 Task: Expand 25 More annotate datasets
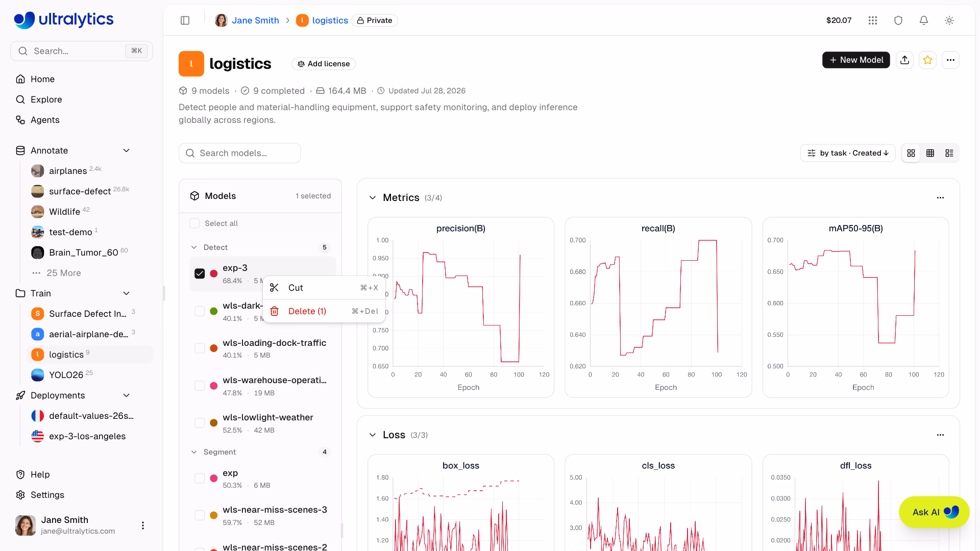click(63, 273)
